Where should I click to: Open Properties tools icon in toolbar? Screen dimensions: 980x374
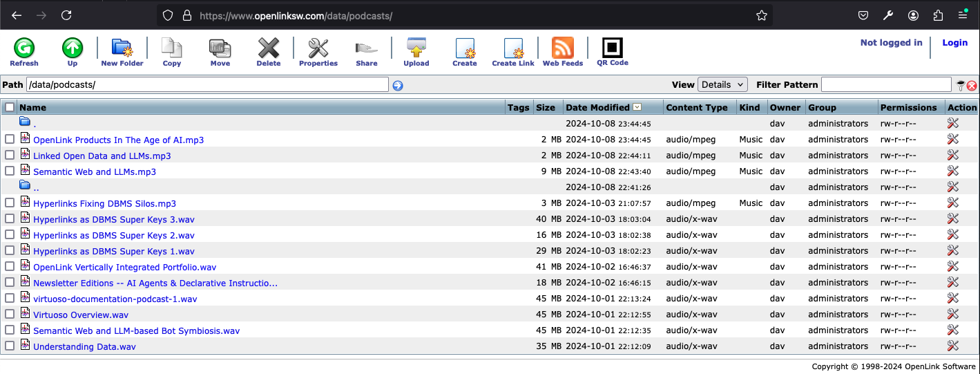pos(318,48)
